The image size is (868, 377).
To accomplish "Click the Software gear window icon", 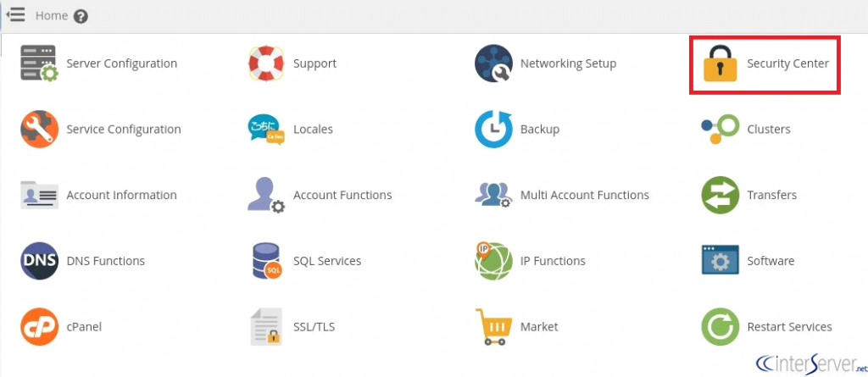I will 720,260.
